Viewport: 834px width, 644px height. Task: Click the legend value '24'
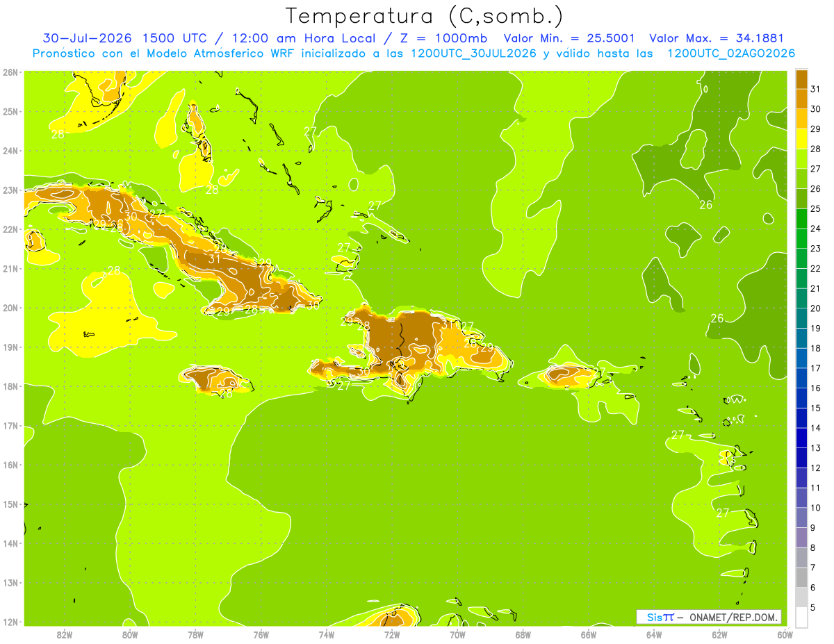pos(816,229)
